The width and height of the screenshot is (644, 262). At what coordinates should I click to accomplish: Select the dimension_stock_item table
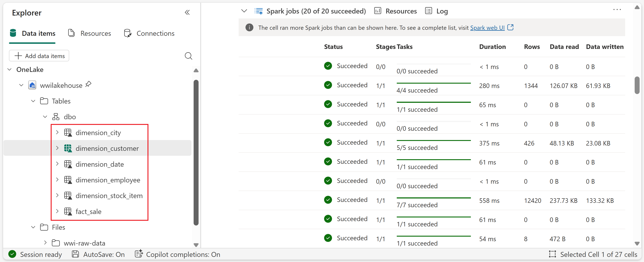(109, 196)
